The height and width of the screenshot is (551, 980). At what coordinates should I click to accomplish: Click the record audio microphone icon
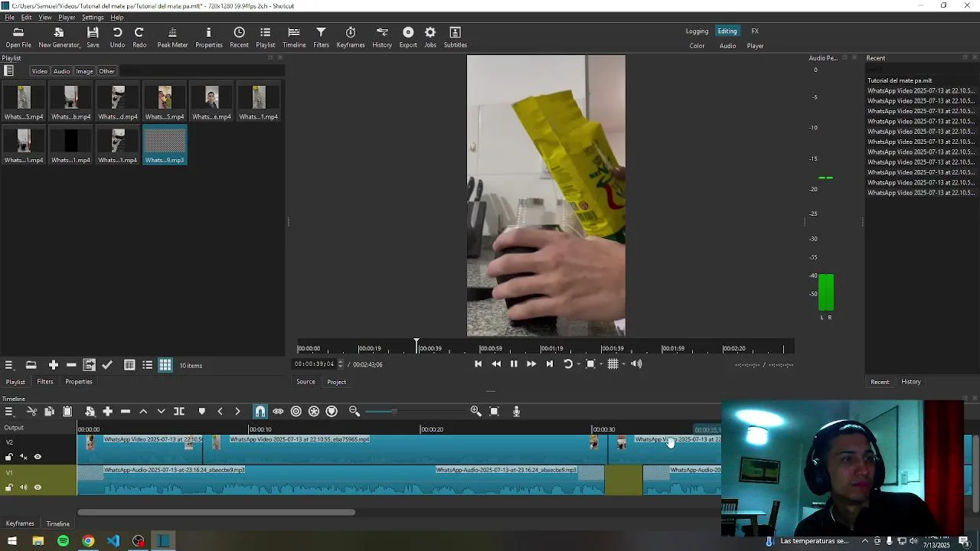[517, 412]
